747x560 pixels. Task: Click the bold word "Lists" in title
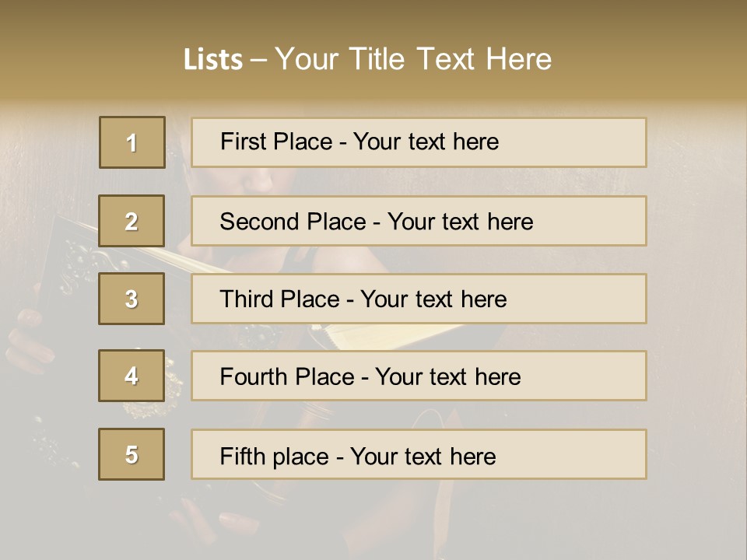click(x=213, y=59)
